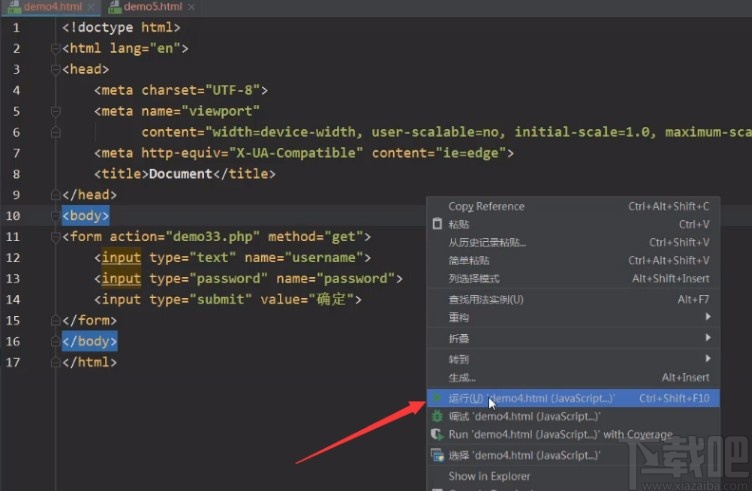752x491 pixels.
Task: Collapse the form fold marker on line 11
Action: (x=55, y=236)
